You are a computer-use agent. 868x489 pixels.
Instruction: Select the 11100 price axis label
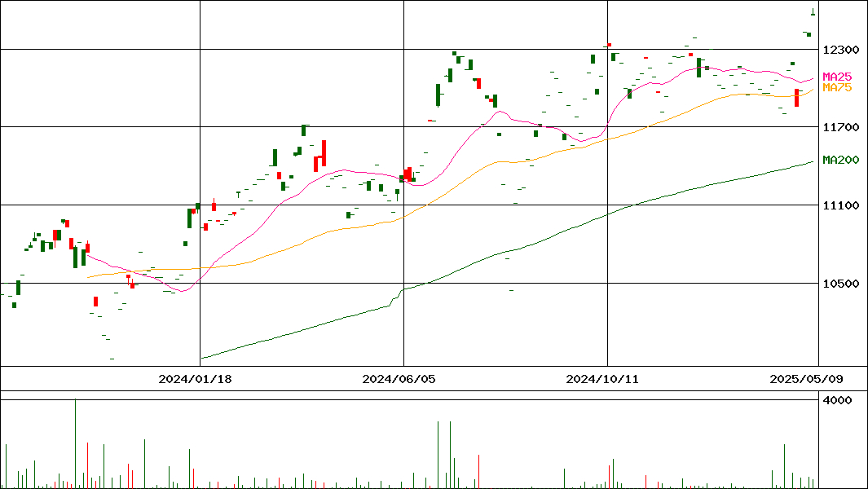(841, 205)
